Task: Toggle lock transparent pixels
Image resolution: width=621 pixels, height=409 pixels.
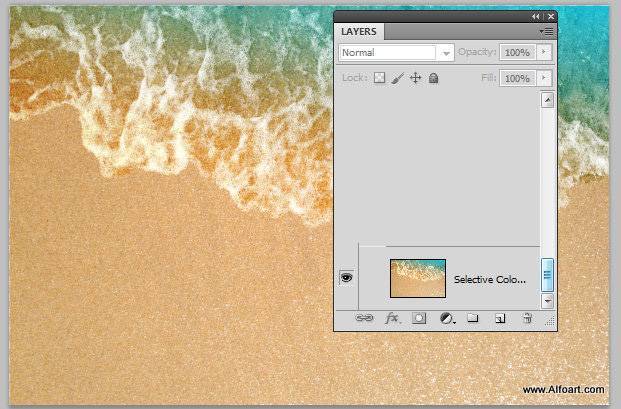Action: [x=380, y=78]
